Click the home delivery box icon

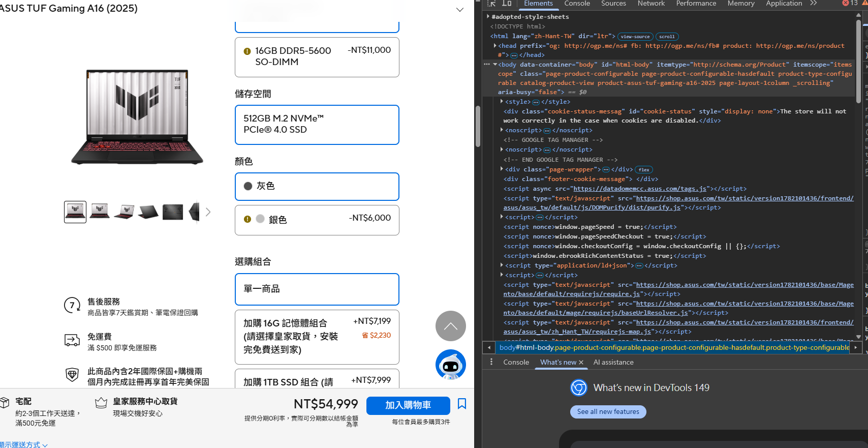click(x=4, y=403)
